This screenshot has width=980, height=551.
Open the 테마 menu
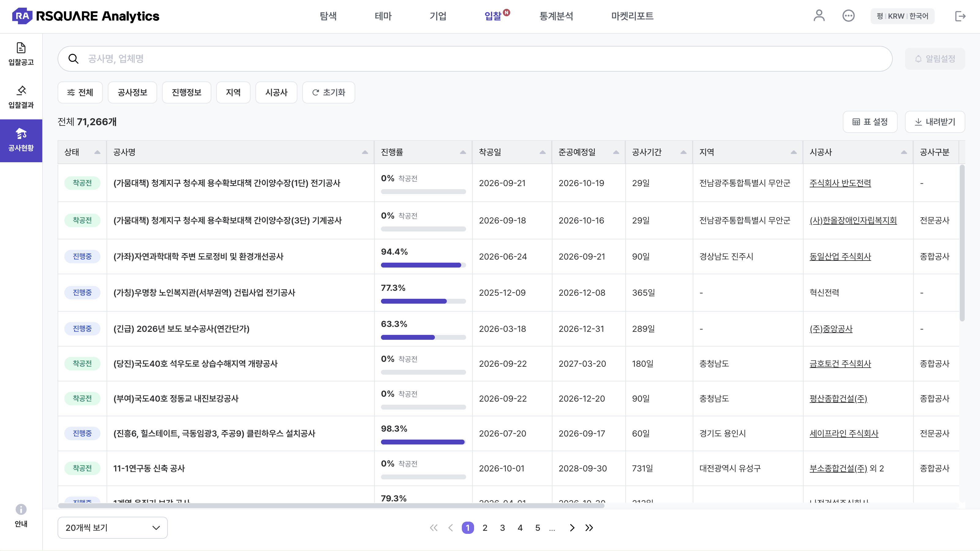click(383, 16)
